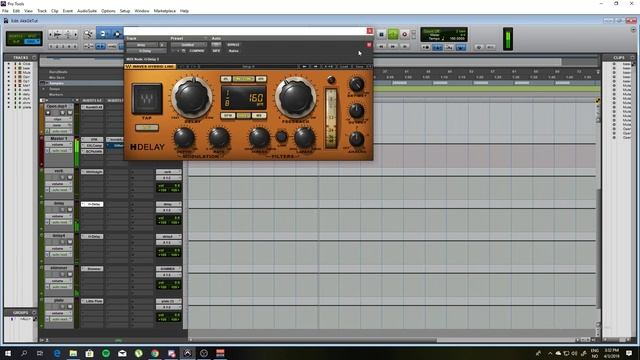The image size is (640, 360).
Task: Open verb track automation mode selector
Action: (60, 190)
